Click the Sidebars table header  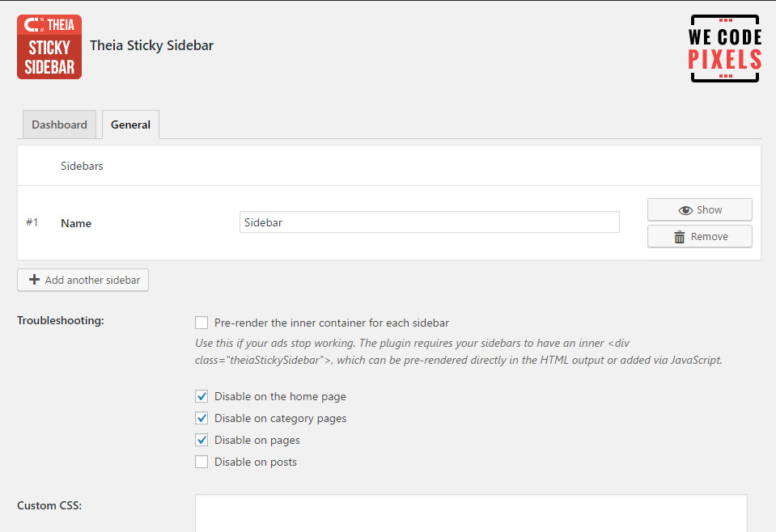tap(82, 167)
